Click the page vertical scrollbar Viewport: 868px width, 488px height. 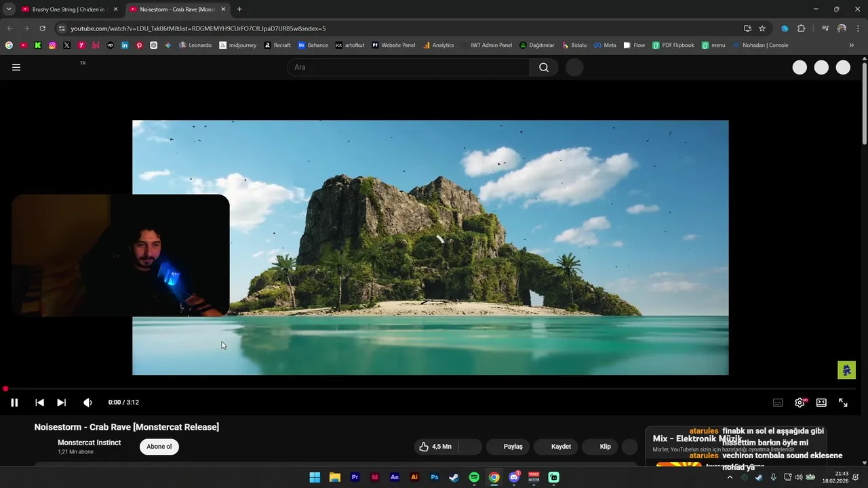click(865, 103)
